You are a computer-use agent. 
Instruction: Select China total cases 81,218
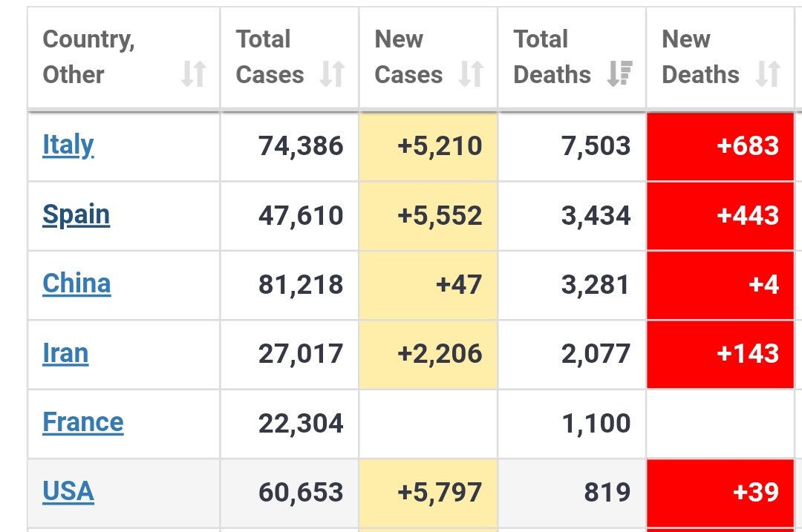coord(301,285)
